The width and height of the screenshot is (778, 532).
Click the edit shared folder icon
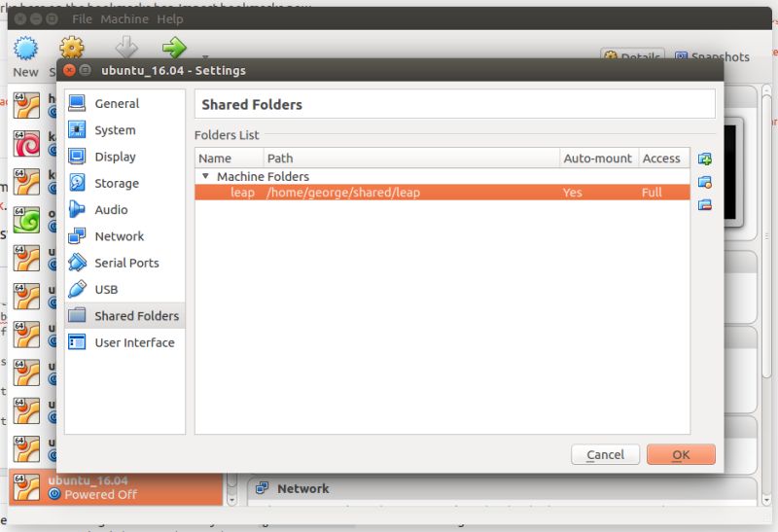tap(704, 182)
